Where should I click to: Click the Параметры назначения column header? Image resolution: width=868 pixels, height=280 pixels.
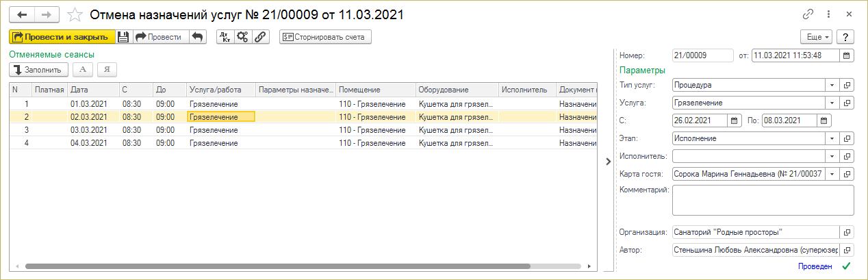pyautogui.click(x=296, y=90)
